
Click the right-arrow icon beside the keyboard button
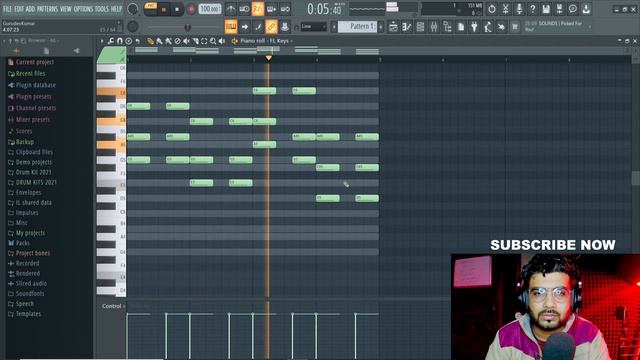click(244, 27)
